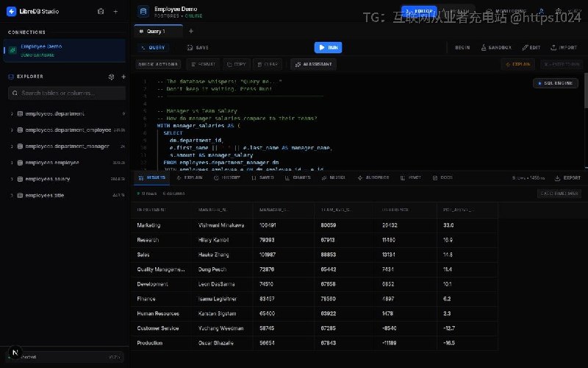Expand the employees.department table
Screen dimensions: 588x368
pos(12,114)
